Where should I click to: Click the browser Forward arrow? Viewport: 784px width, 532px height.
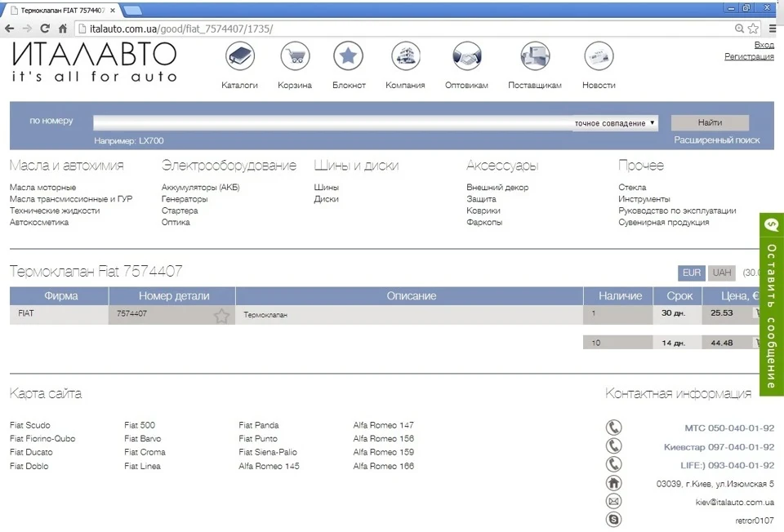click(27, 29)
